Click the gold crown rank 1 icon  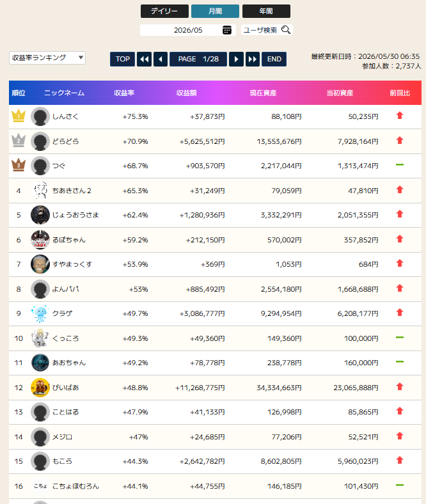pos(19,116)
